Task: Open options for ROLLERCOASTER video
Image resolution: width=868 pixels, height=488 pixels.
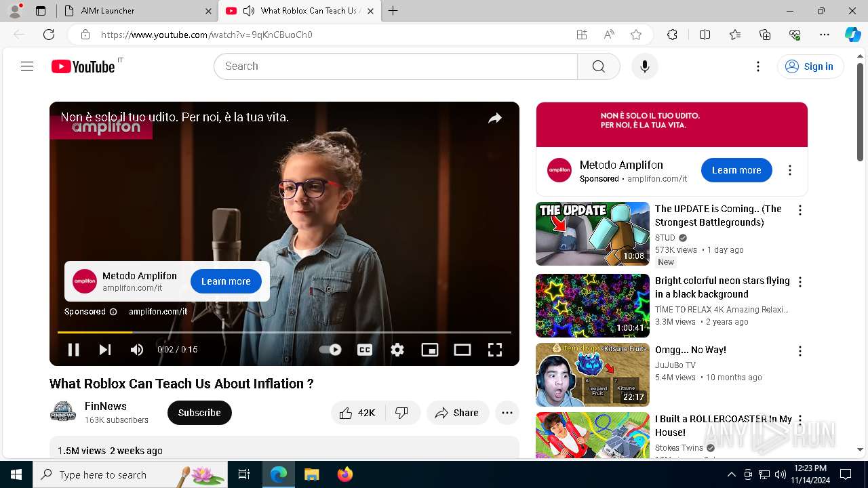Action: 800,420
